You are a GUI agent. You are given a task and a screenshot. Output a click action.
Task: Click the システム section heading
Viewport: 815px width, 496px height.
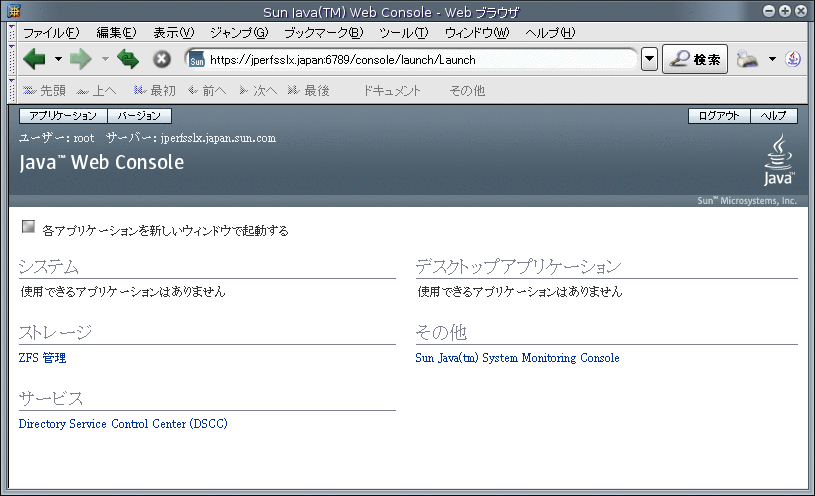pos(48,267)
